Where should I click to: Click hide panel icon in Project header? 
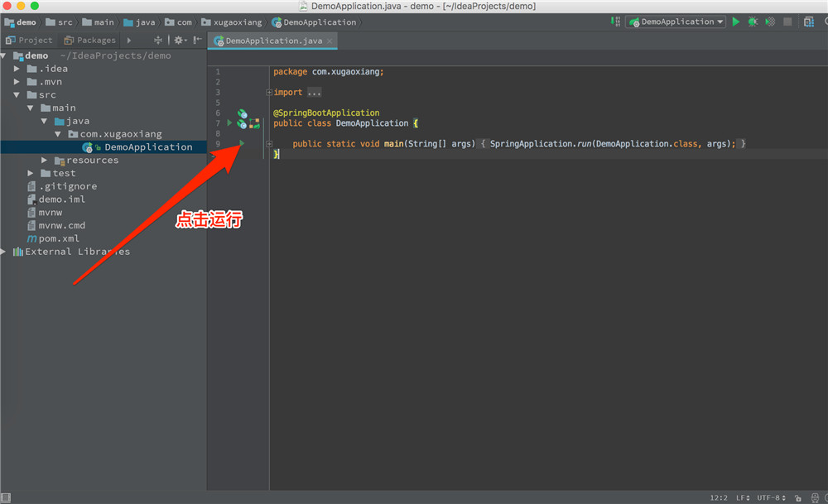coord(198,40)
